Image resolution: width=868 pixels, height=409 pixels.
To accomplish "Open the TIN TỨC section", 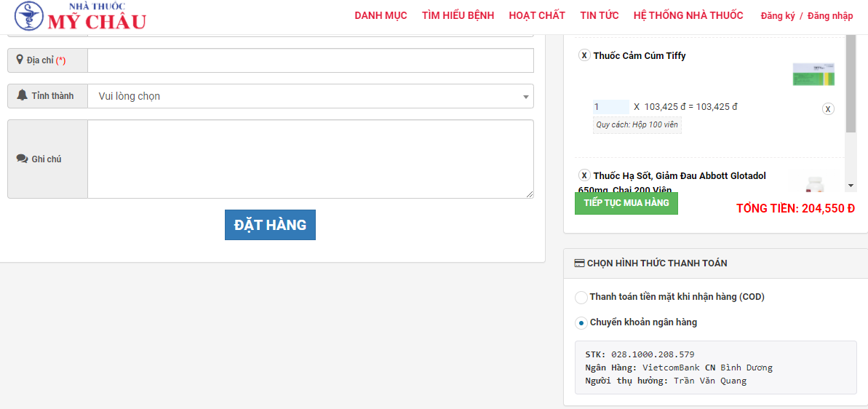I will coord(600,15).
